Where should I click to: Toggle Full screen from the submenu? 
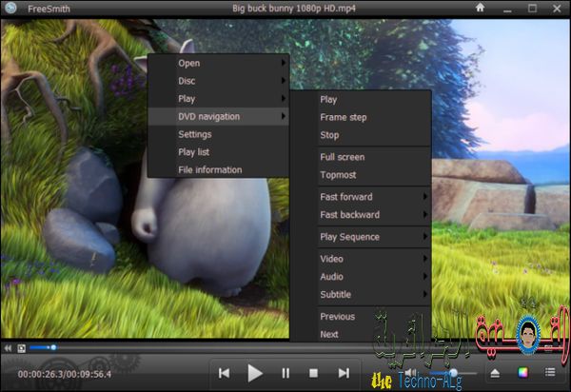(x=342, y=157)
